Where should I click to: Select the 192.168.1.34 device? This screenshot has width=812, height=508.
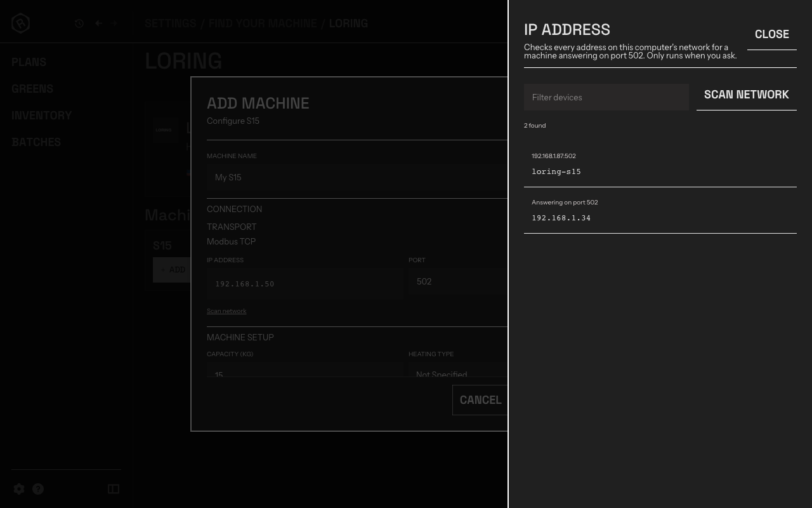pyautogui.click(x=660, y=210)
